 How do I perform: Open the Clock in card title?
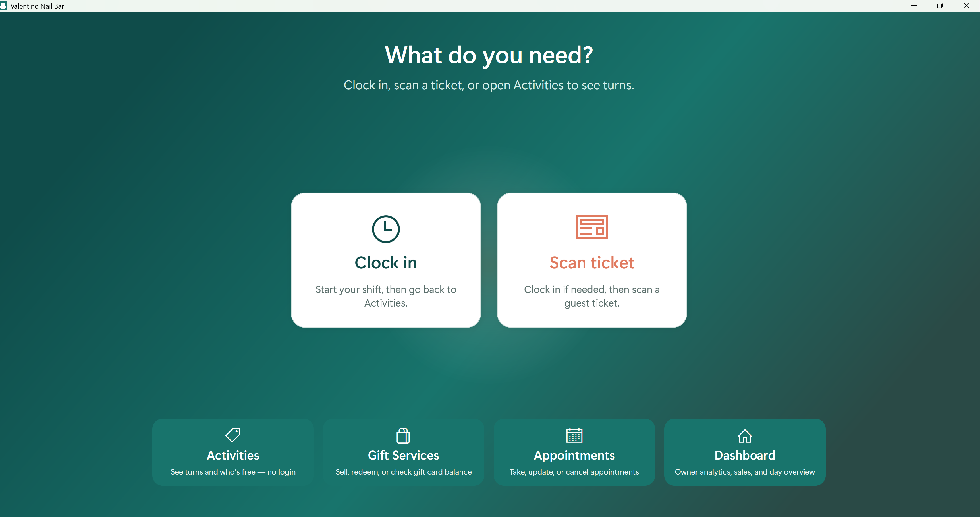386,263
